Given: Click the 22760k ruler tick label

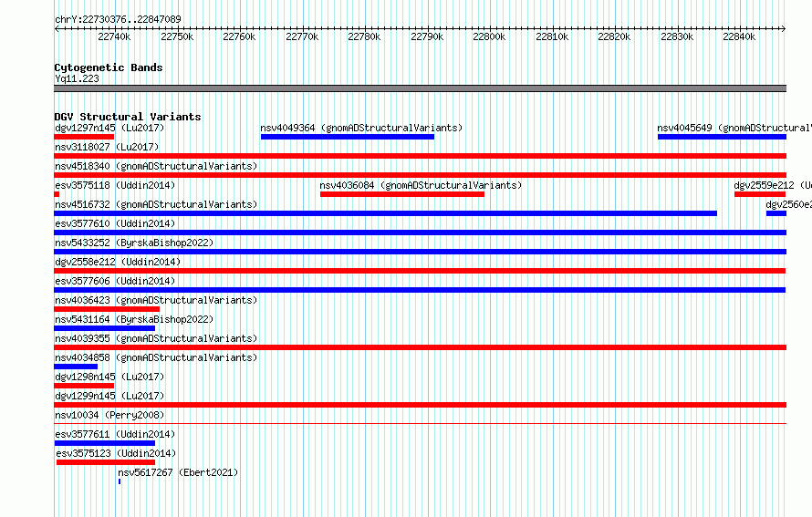Looking at the screenshot, I should 239,36.
